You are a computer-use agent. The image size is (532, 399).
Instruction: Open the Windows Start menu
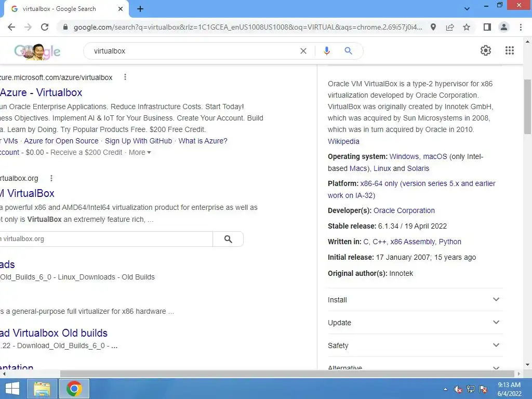coord(12,389)
